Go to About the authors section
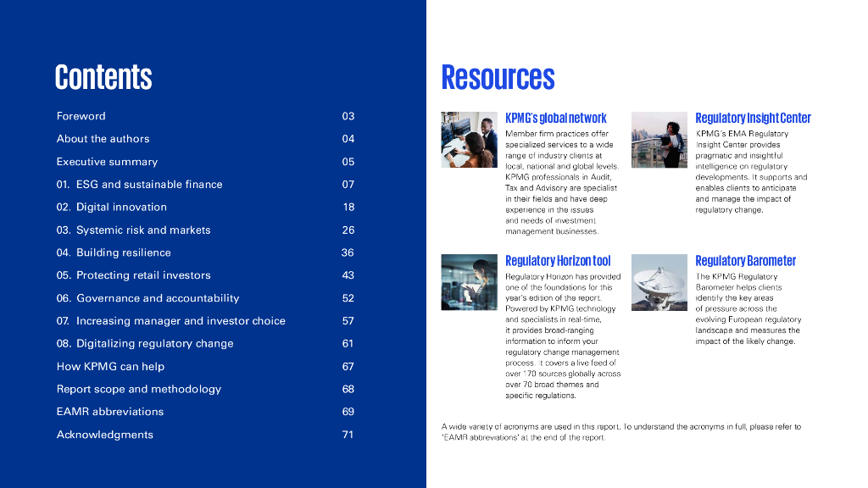 point(103,139)
